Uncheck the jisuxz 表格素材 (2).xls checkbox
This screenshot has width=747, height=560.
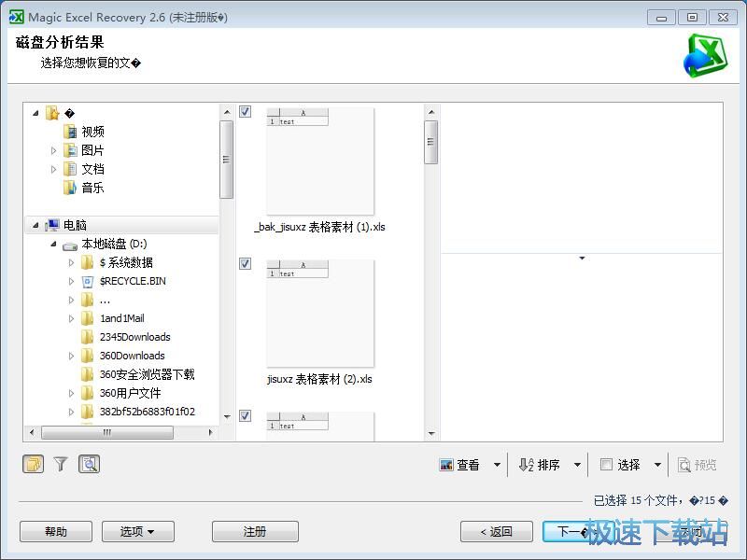pyautogui.click(x=245, y=264)
